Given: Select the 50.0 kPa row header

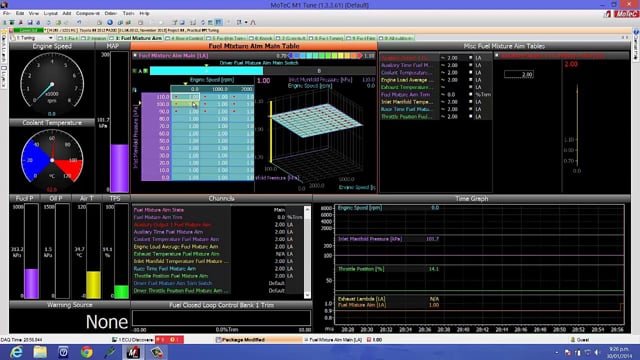Looking at the screenshot, I should coord(156,141).
